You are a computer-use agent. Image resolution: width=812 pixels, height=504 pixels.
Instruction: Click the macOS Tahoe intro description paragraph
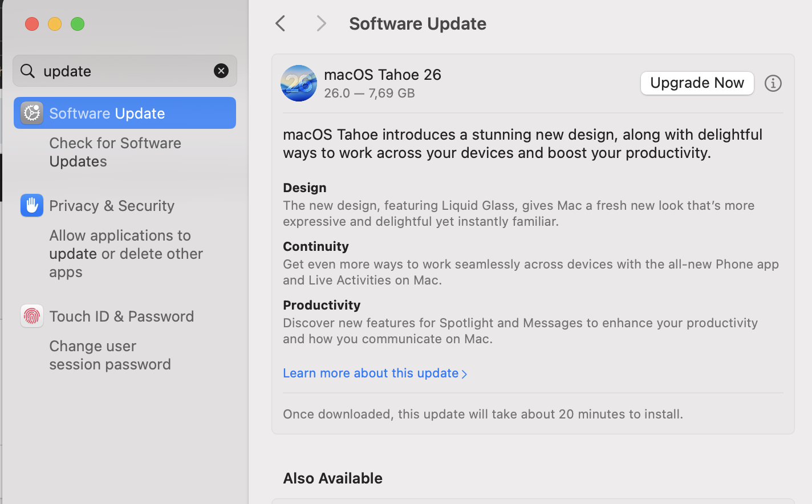(x=523, y=144)
